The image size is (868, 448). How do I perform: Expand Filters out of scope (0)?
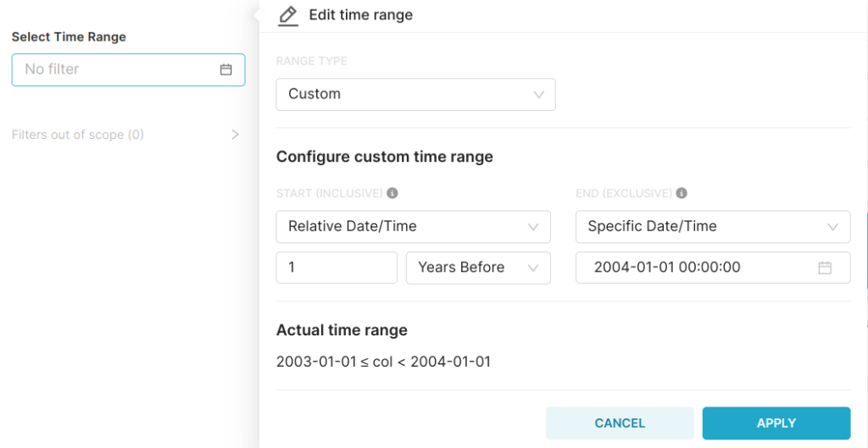coord(125,135)
